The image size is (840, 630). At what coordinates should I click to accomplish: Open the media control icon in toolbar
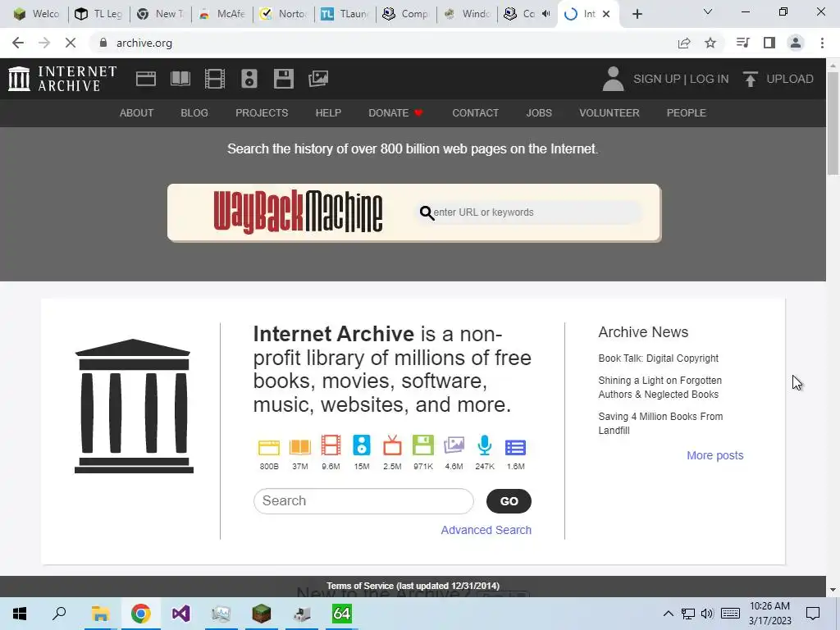point(742,43)
